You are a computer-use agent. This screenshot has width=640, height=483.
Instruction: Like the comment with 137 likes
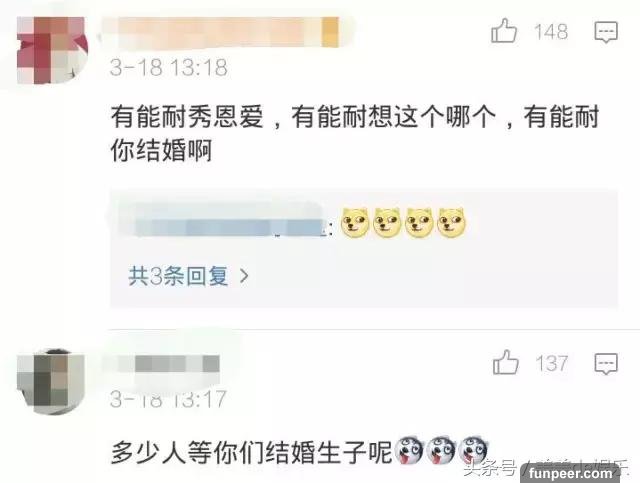[506, 362]
